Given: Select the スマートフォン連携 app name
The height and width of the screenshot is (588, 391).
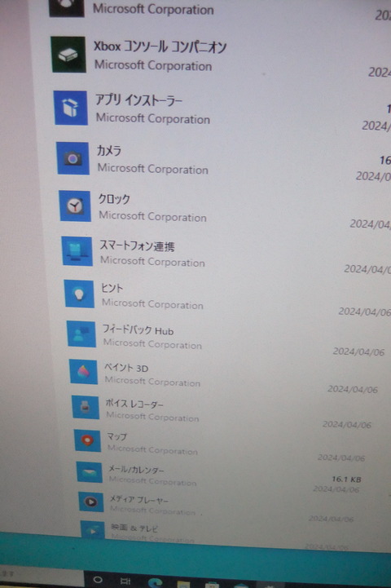Looking at the screenshot, I should click(137, 245).
